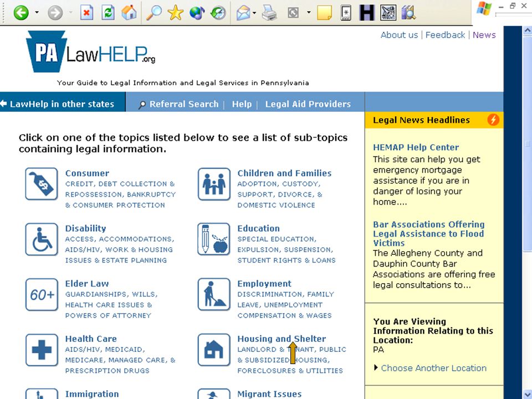This screenshot has width=532, height=399.
Task: Click the Stop page loading icon
Action: pos(86,13)
